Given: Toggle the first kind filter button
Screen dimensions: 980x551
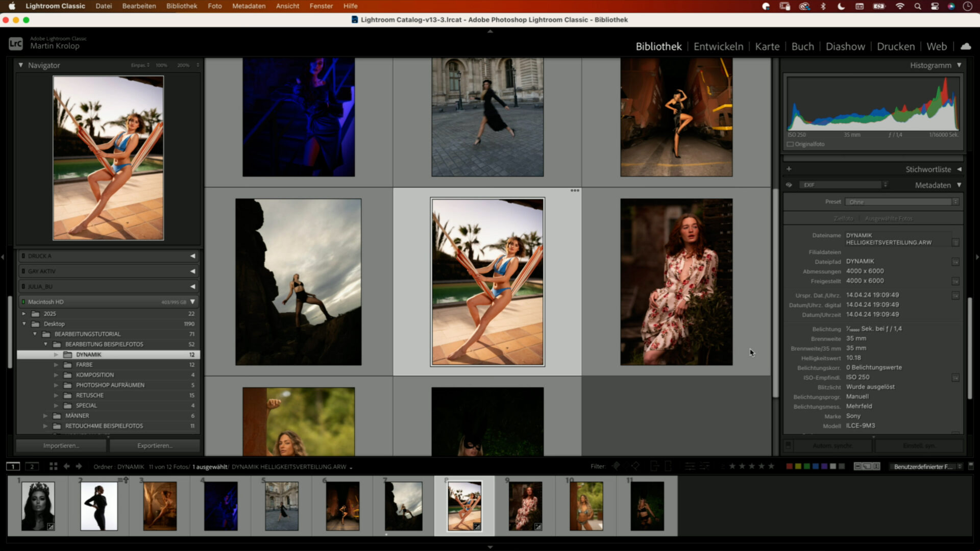Looking at the screenshot, I should [857, 466].
